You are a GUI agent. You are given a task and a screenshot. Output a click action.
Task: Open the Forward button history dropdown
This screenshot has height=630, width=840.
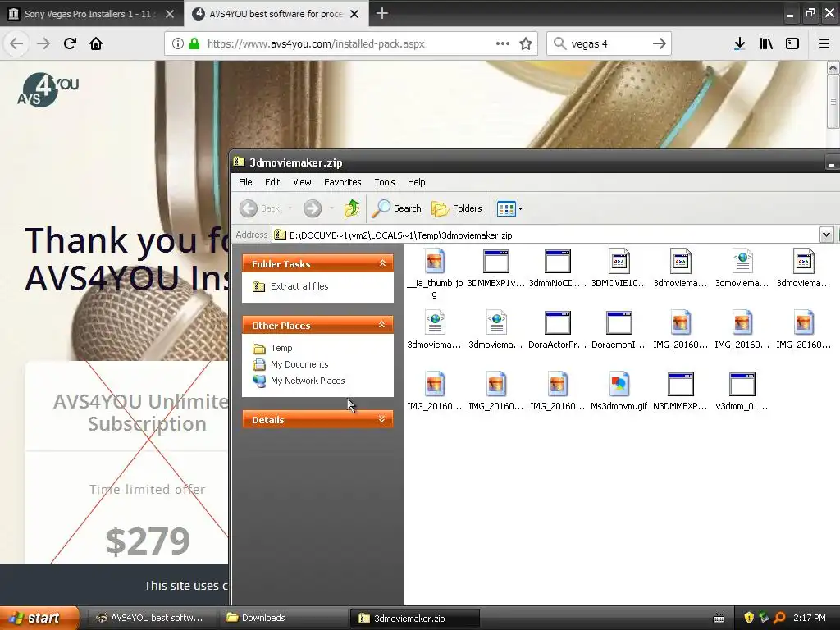click(331, 208)
